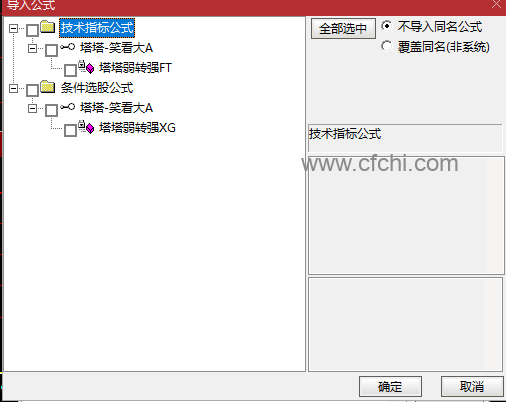This screenshot has width=506, height=402.
Task: Cancel the dialog with 取消 button
Action: 472,387
